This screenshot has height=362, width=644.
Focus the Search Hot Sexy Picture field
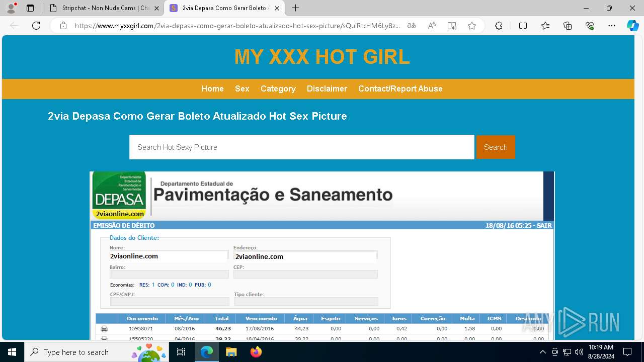click(302, 147)
